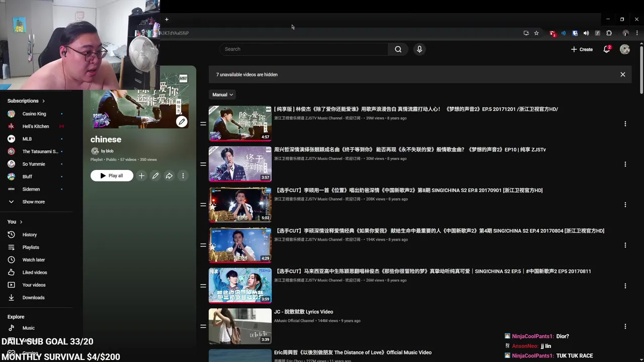Open the red extension icon with badge 2
Viewport: 644px width, 362px height.
coord(552,33)
